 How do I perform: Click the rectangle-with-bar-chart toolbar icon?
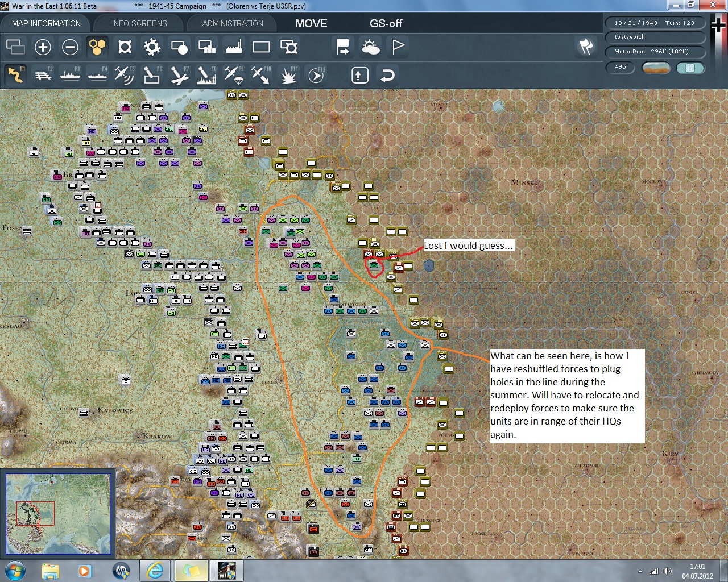coord(206,47)
